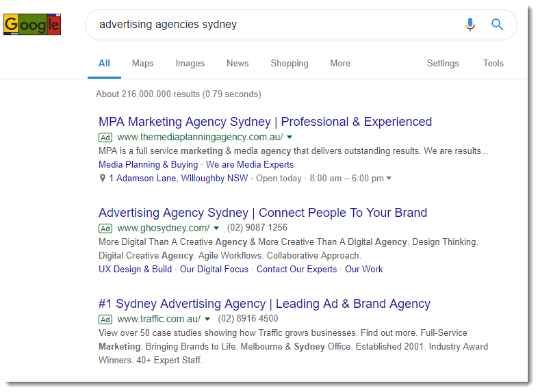Screen dimensions: 538x392
Task: Click the map pin icon beside Adamson Lane
Action: pos(102,179)
